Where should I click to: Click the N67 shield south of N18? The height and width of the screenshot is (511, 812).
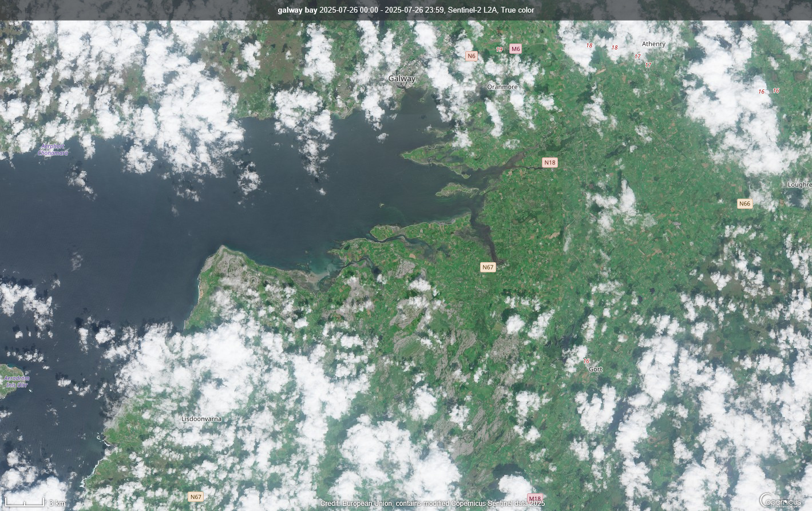click(488, 267)
